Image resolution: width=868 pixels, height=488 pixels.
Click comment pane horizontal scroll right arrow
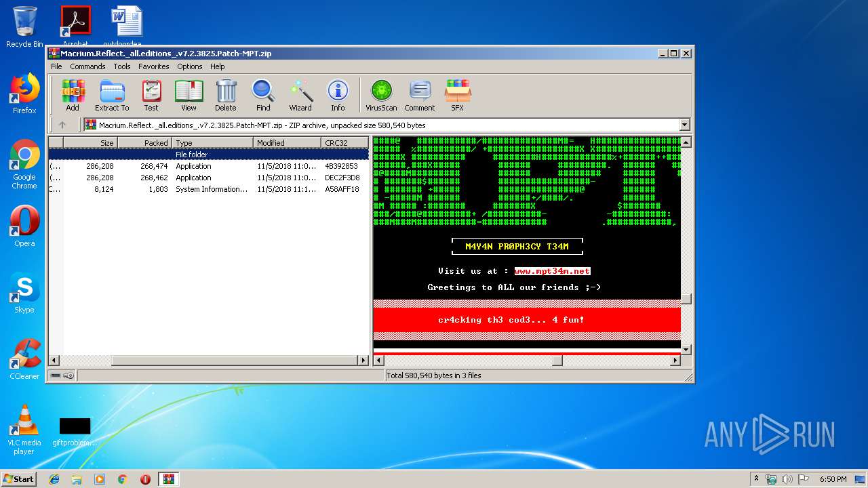(x=675, y=361)
